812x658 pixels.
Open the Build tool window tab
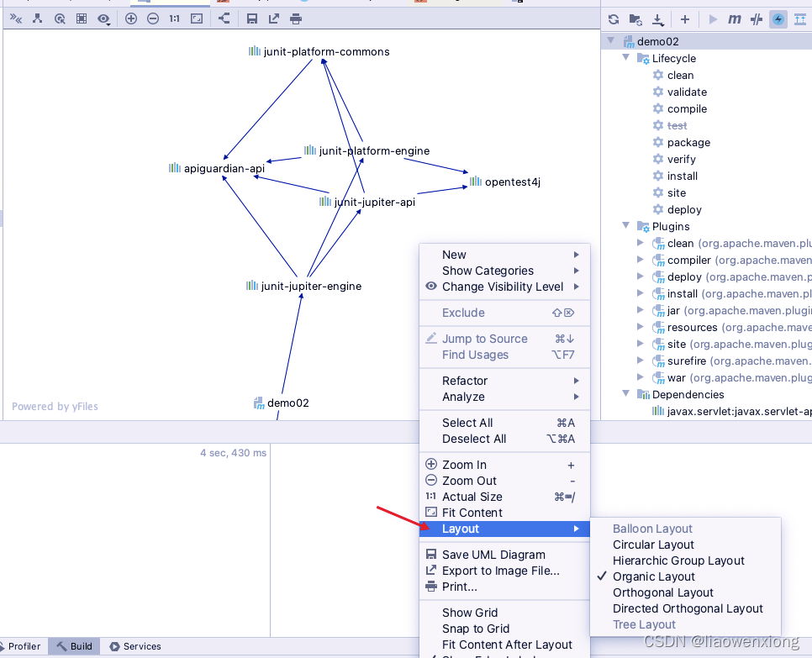(x=74, y=646)
